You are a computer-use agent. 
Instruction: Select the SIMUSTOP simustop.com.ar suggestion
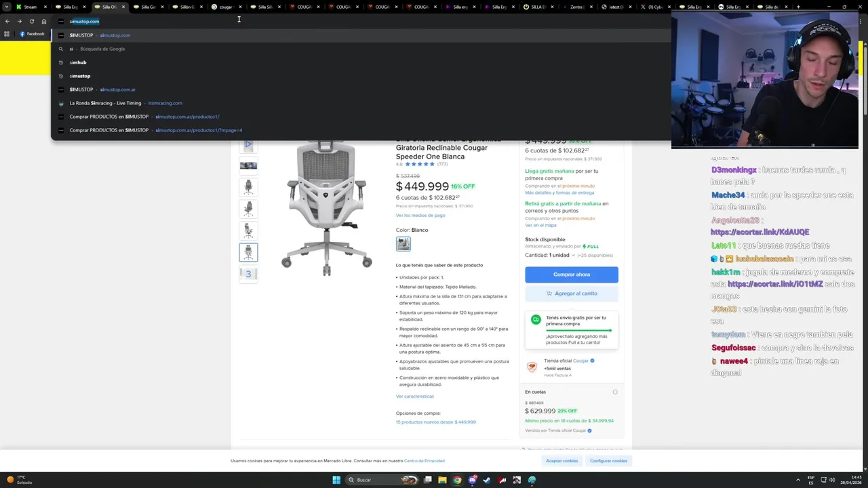pyautogui.click(x=361, y=89)
